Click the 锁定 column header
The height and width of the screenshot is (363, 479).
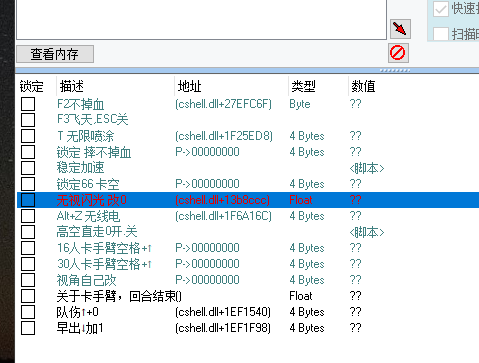coord(32,87)
